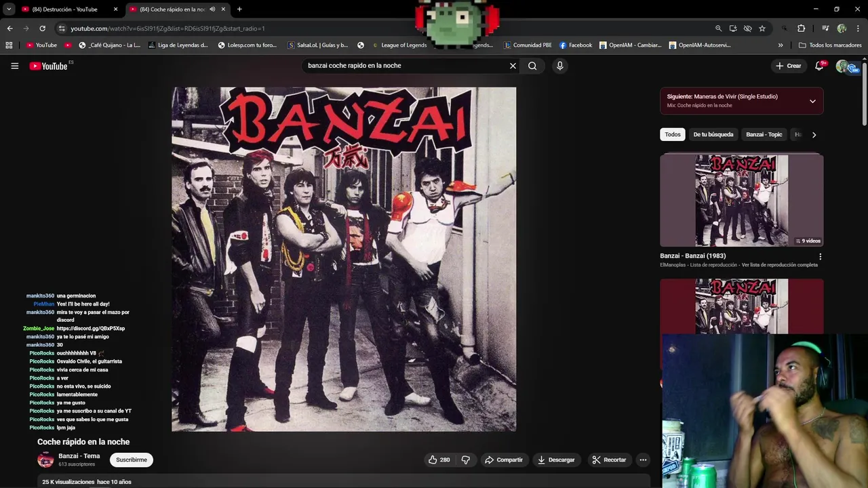Open the Banzai - Banzai (1983) playlist title
Viewport: 868px width, 488px height.
pyautogui.click(x=693, y=256)
